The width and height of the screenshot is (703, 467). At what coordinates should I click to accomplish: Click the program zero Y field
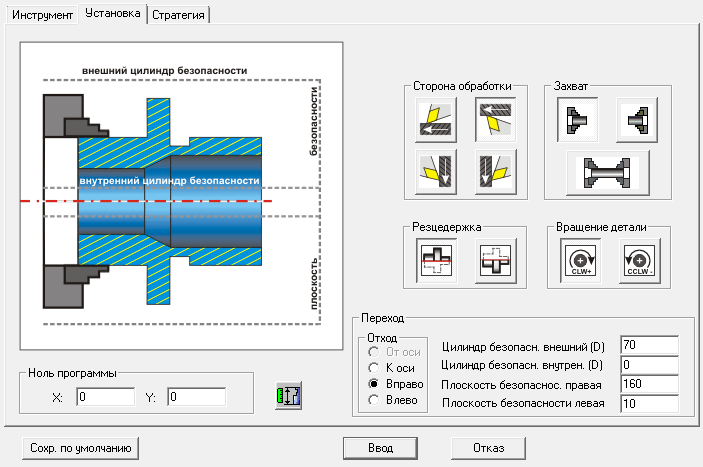pos(197,397)
